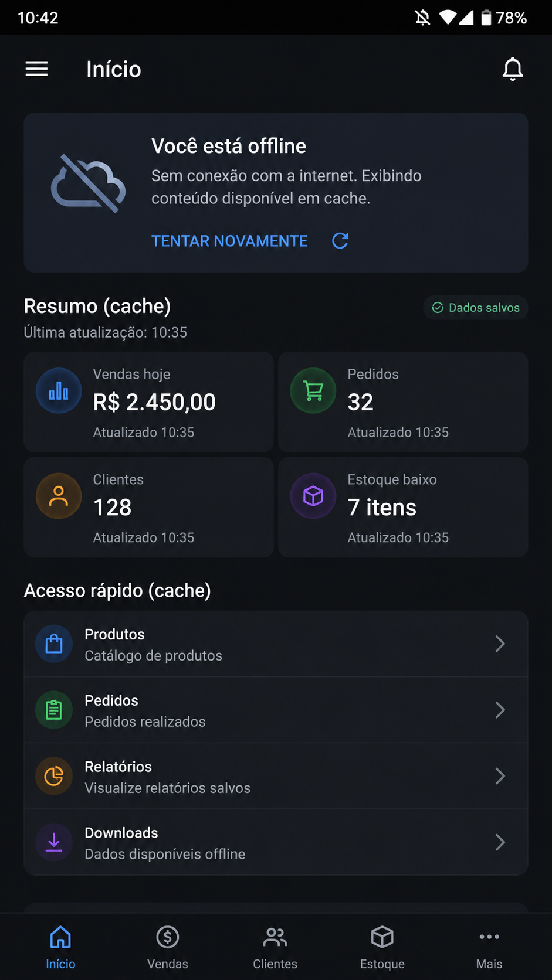Open the Mais bottom tab
Screen dimensions: 552x980
489,947
